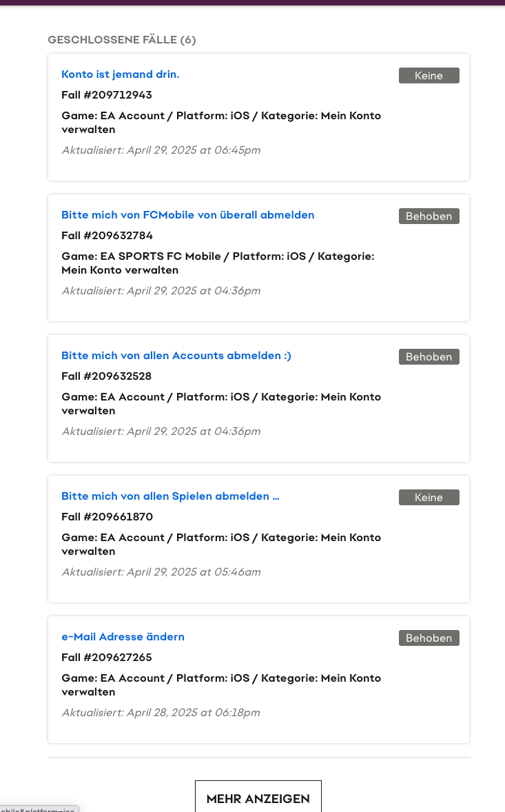Viewport: 505px width, 812px height.
Task: Click the Behoben badge on the FCMobile case
Action: coord(429,216)
